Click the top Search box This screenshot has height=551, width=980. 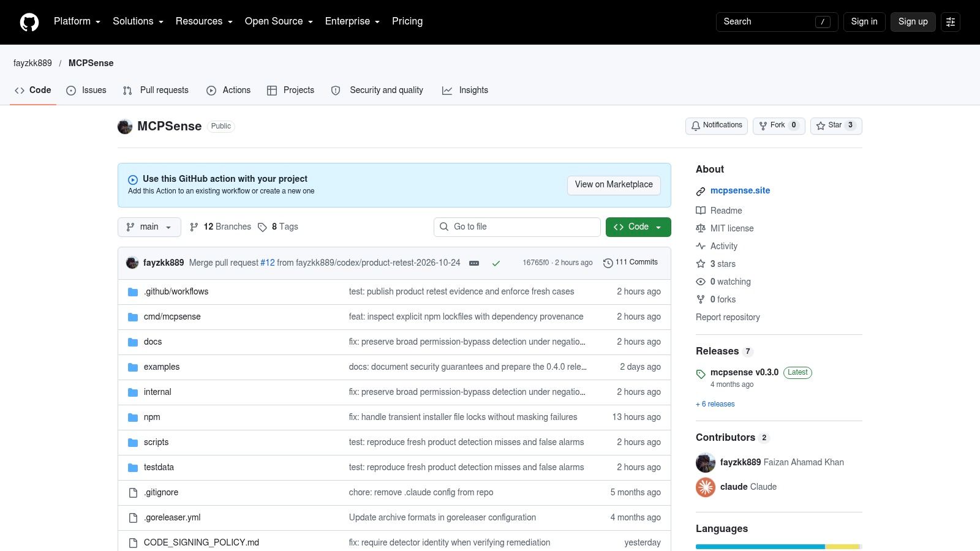(777, 22)
